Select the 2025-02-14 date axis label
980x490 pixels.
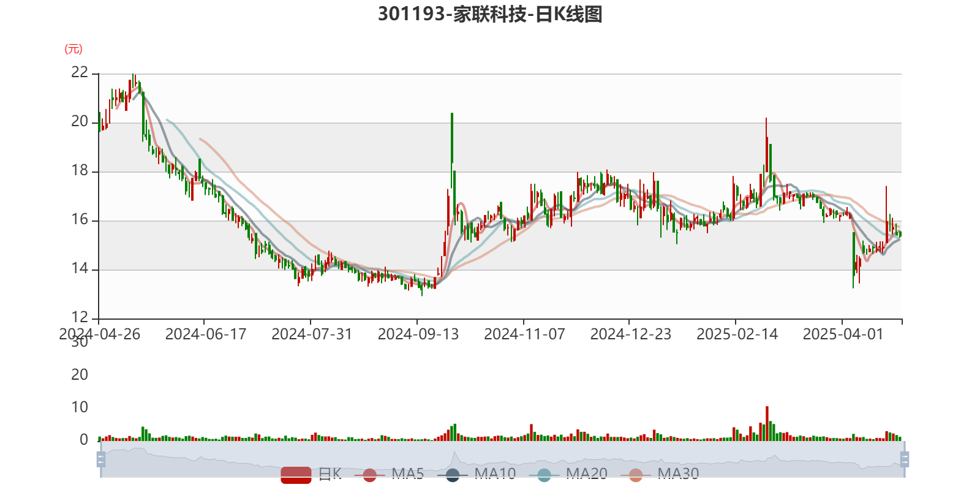pos(737,334)
